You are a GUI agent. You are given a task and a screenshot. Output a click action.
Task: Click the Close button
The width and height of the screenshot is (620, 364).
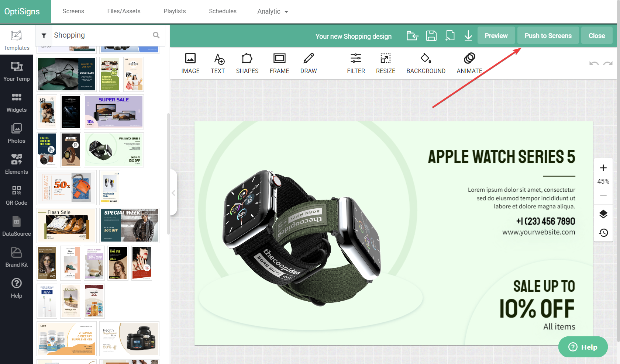coord(597,36)
